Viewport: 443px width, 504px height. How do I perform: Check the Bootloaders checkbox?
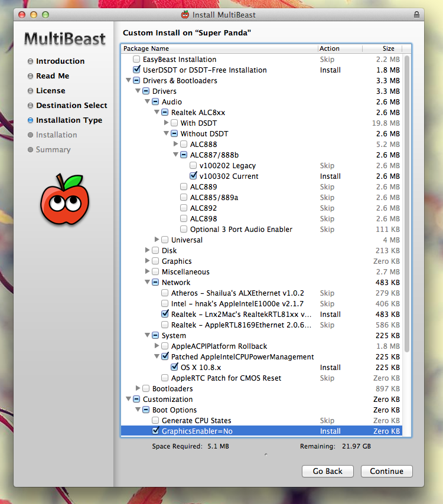click(x=146, y=388)
